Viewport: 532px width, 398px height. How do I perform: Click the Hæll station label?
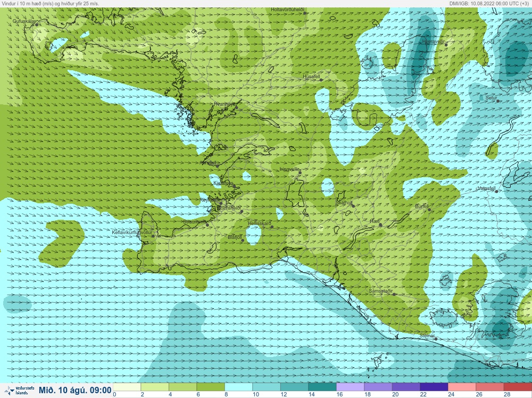375,221
